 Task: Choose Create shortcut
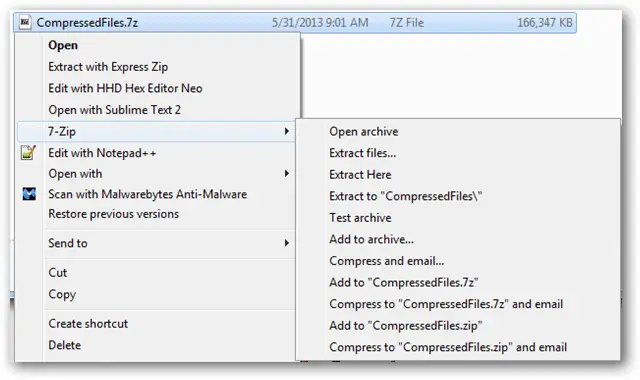tap(88, 324)
